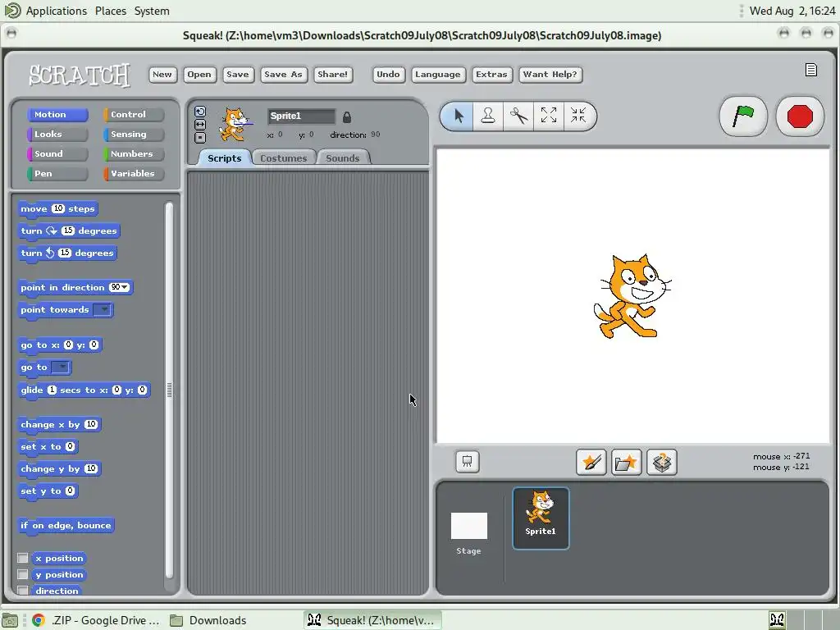Open the Places menu
840x630 pixels.
111,11
